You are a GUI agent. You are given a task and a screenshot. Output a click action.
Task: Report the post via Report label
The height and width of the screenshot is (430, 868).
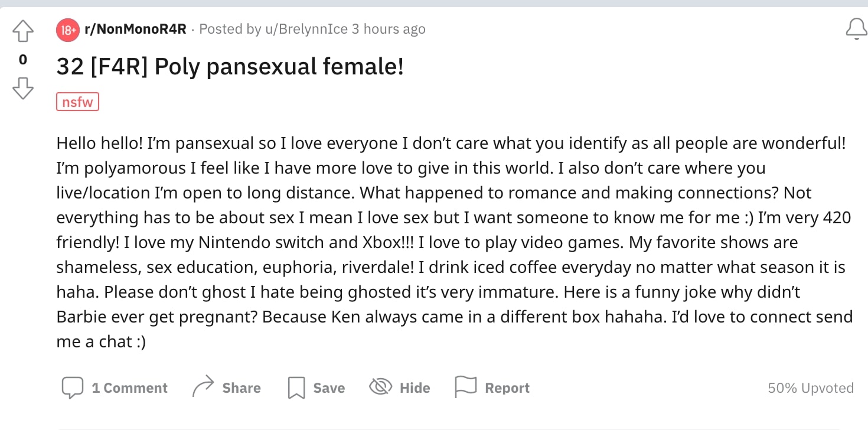507,388
